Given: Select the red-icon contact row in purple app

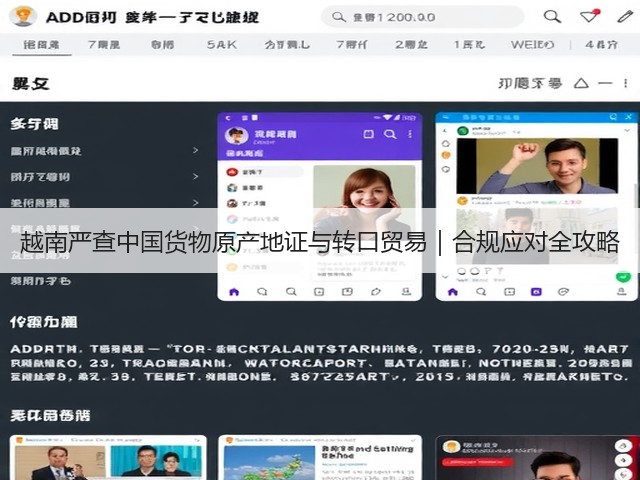Looking at the screenshot, I should pyautogui.click(x=263, y=172).
